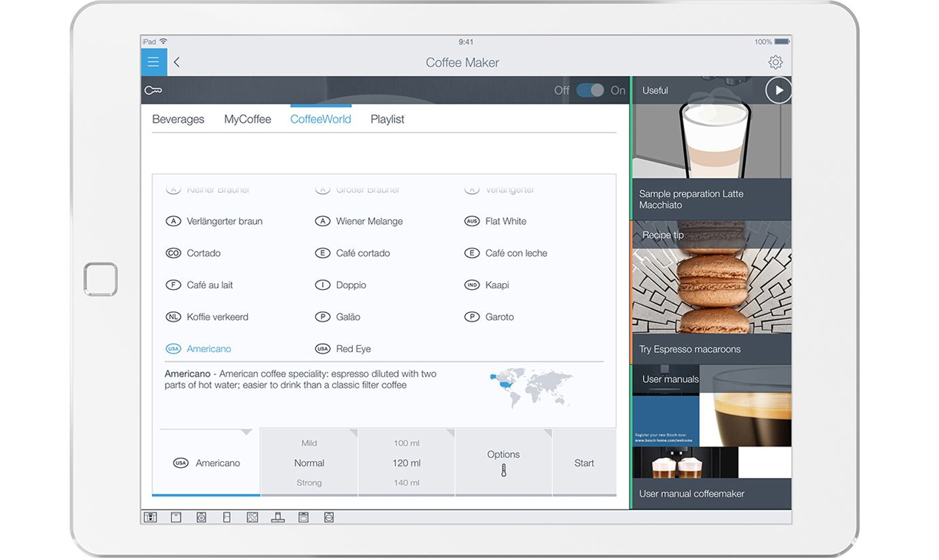Viewport: 939px width, 560px height.
Task: Expand the Americano beverage selector
Action: pyautogui.click(x=206, y=463)
